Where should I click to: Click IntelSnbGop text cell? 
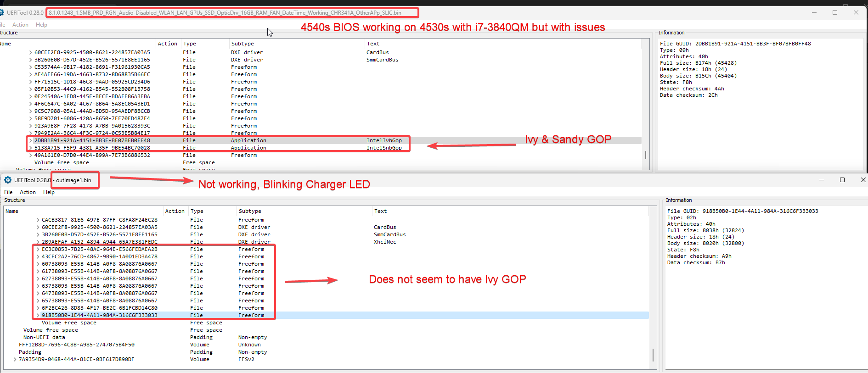point(384,148)
